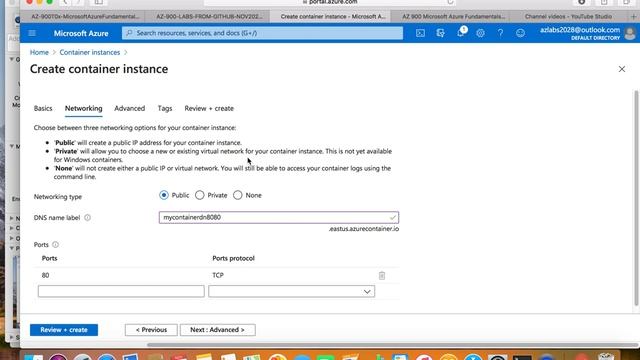
Task: Click the Previous button
Action: pos(151,330)
